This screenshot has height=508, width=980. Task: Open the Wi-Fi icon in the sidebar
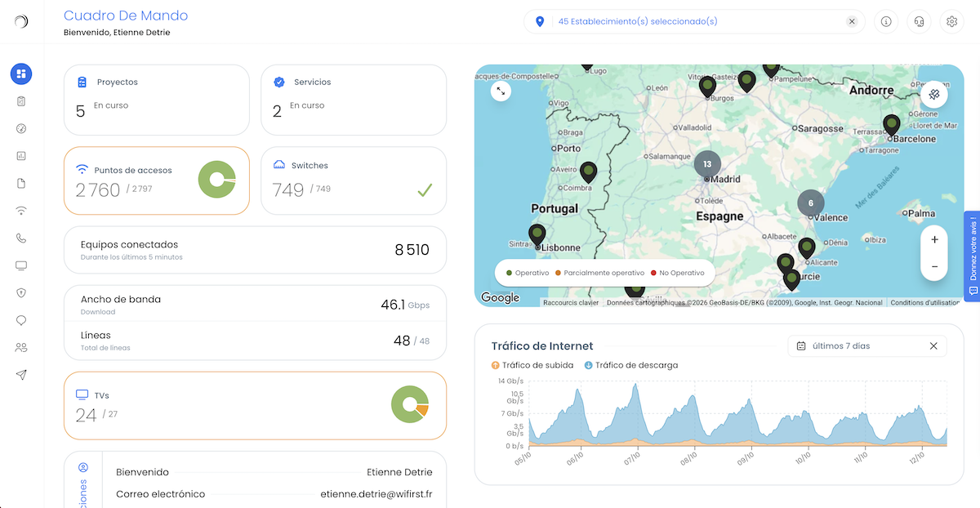click(21, 211)
